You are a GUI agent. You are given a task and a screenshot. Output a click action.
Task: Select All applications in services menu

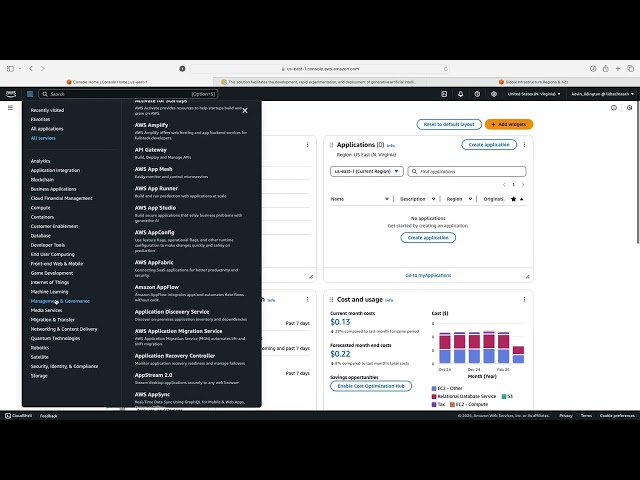47,129
